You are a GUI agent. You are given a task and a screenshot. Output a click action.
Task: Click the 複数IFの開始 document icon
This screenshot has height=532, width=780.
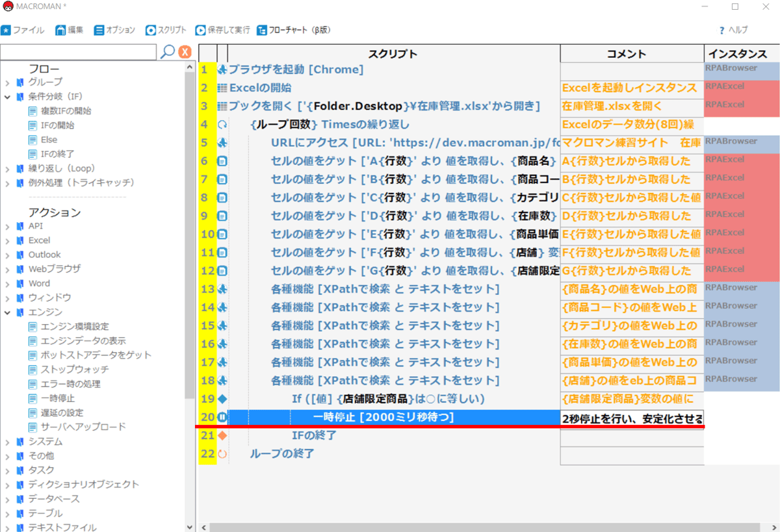[x=32, y=111]
